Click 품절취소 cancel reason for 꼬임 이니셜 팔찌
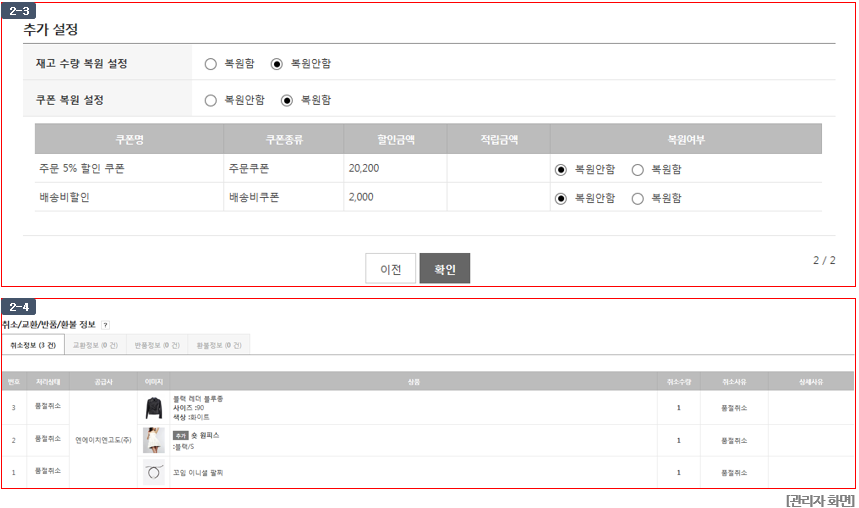 (734, 472)
